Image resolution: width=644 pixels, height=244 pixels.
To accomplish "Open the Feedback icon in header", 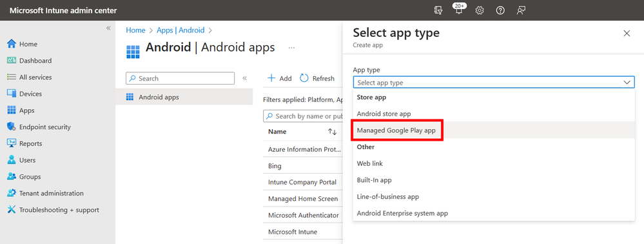I will click(522, 10).
